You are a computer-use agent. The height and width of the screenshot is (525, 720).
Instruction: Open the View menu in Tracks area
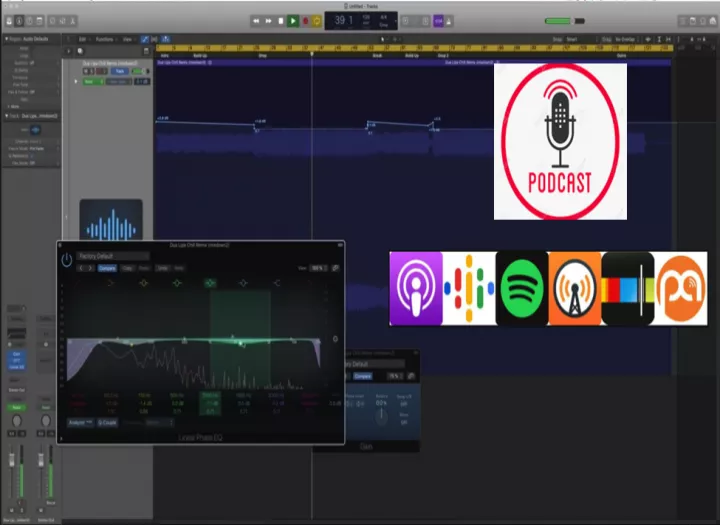tap(127, 39)
